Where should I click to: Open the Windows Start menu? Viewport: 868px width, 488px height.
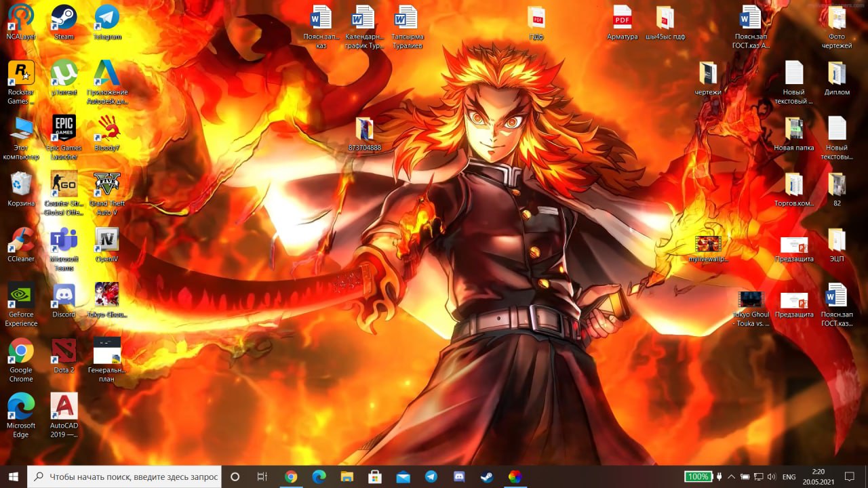point(13,476)
